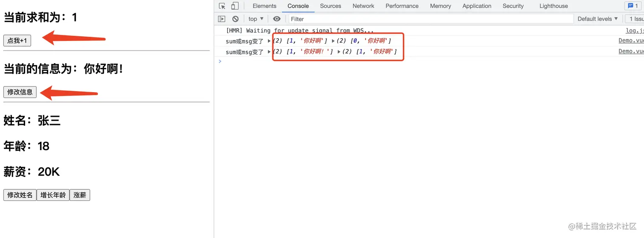Click the 点我+1 button
The width and height of the screenshot is (644, 238).
(x=17, y=41)
